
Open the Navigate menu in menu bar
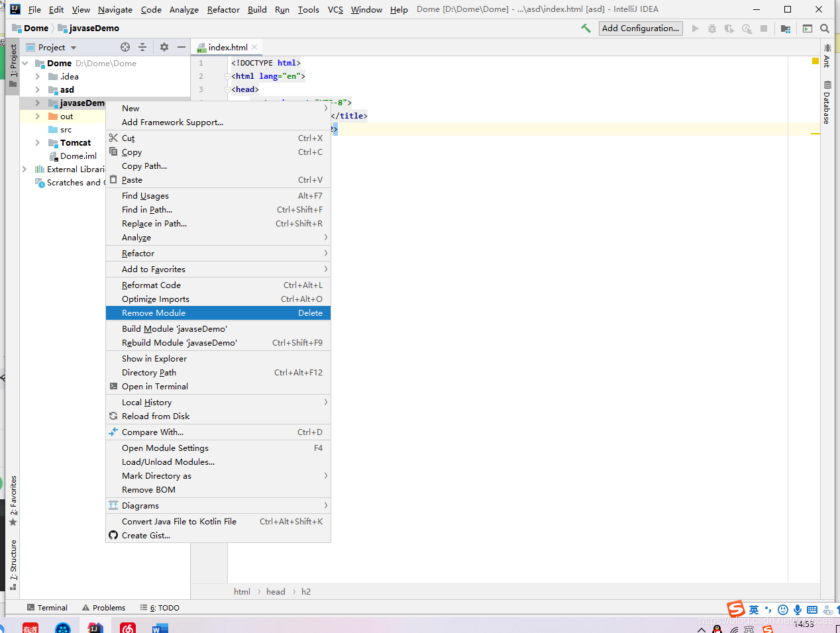tap(115, 10)
